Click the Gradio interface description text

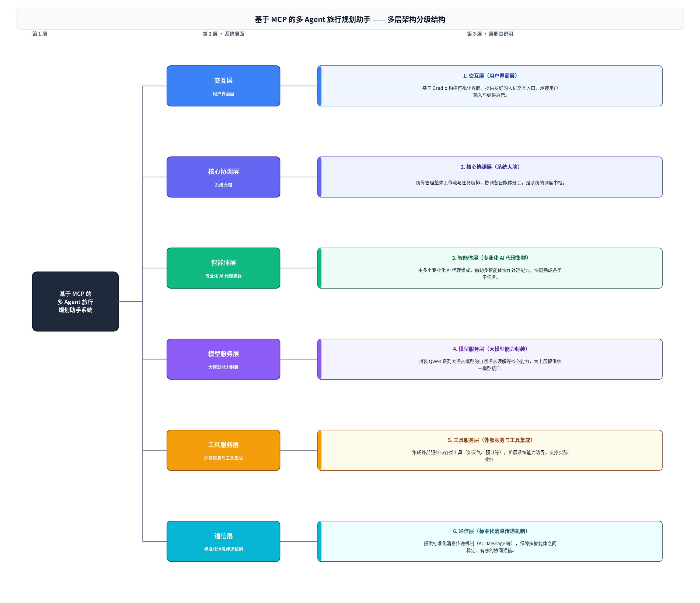coord(490,92)
